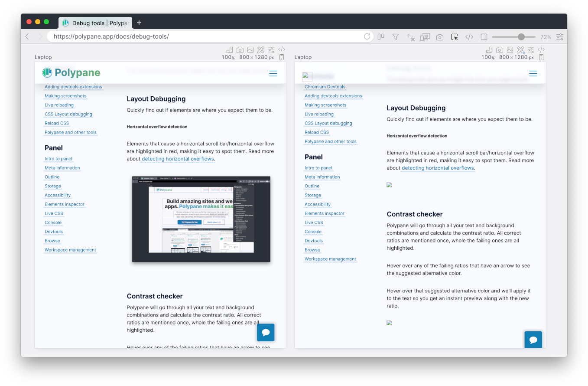This screenshot has width=588, height=386.
Task: Click the Polypane screenshot image in left pane
Action: [x=201, y=219]
